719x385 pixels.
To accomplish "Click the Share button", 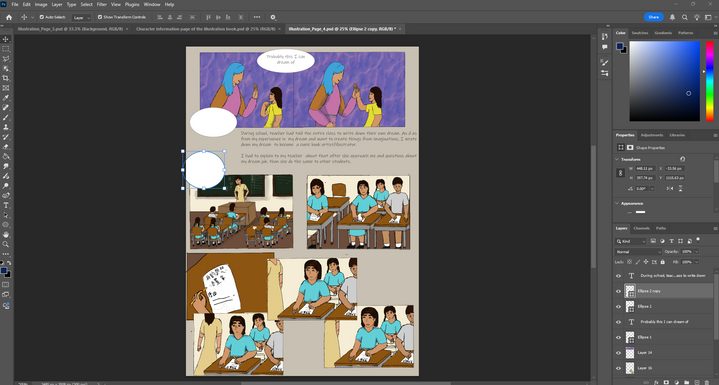I will tap(653, 17).
